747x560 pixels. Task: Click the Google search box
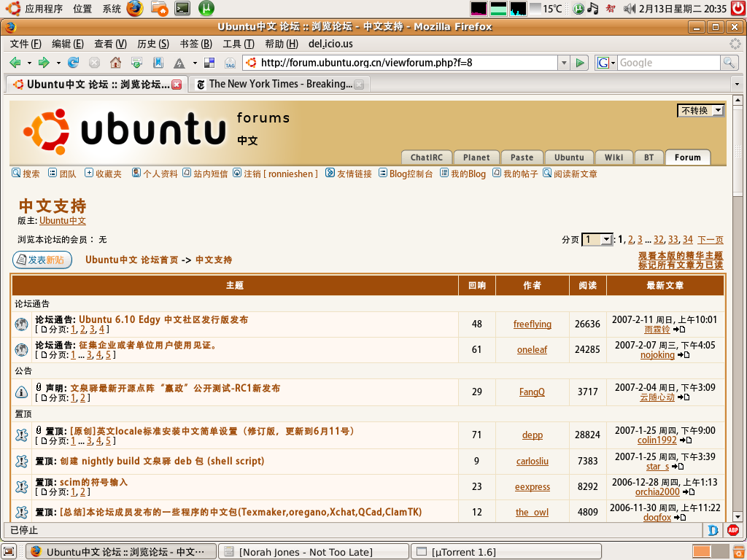(669, 63)
